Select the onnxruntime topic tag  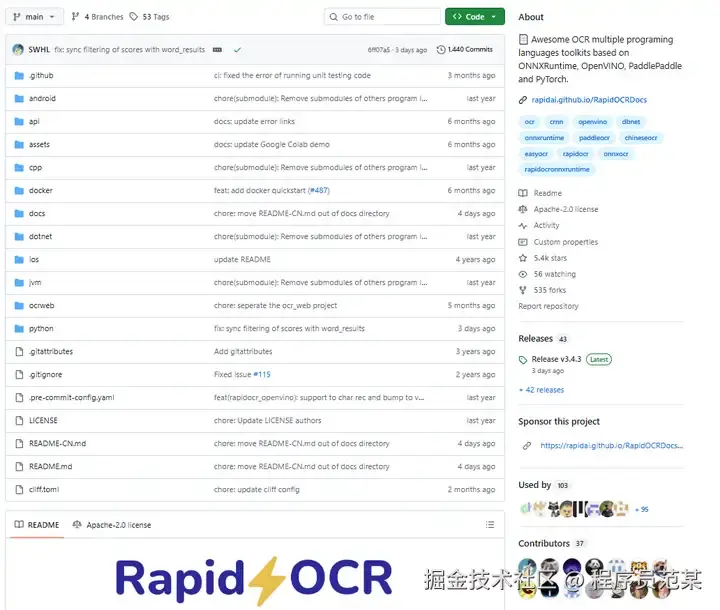pyautogui.click(x=544, y=138)
